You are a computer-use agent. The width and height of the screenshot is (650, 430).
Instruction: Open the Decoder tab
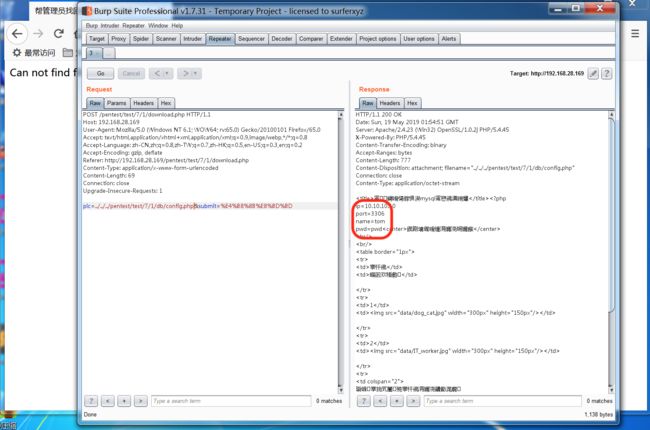[x=281, y=39]
